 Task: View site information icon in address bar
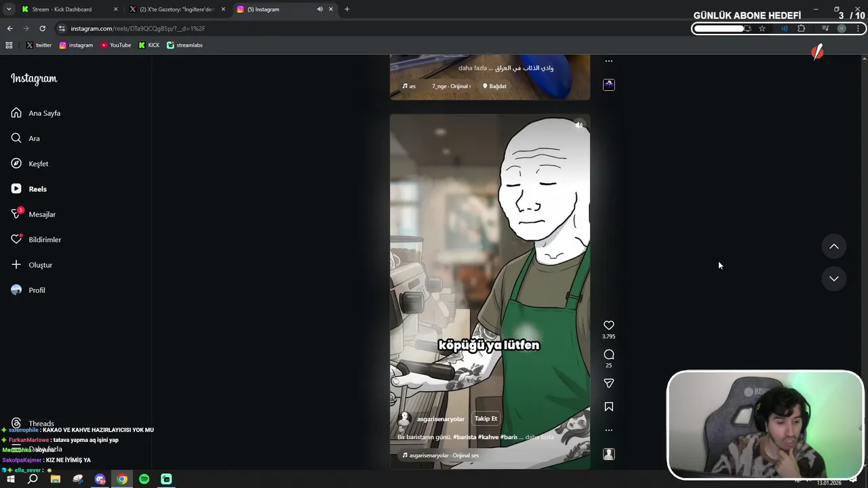pyautogui.click(x=62, y=28)
